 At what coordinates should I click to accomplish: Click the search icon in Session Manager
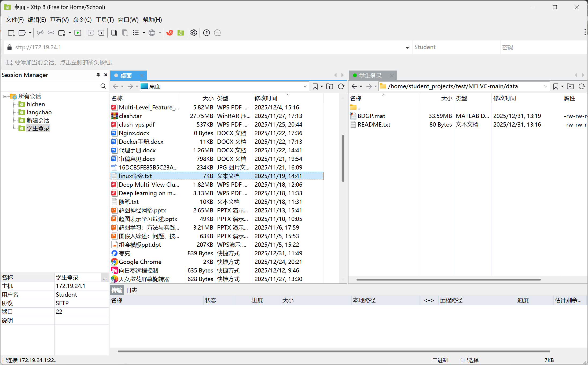(x=103, y=86)
